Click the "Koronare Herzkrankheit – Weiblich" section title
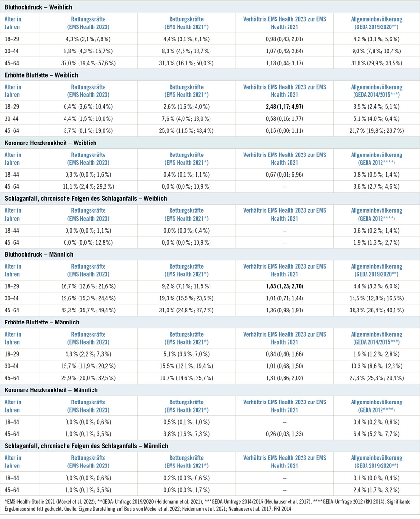Screen dimensions: 420x519 tap(50, 143)
